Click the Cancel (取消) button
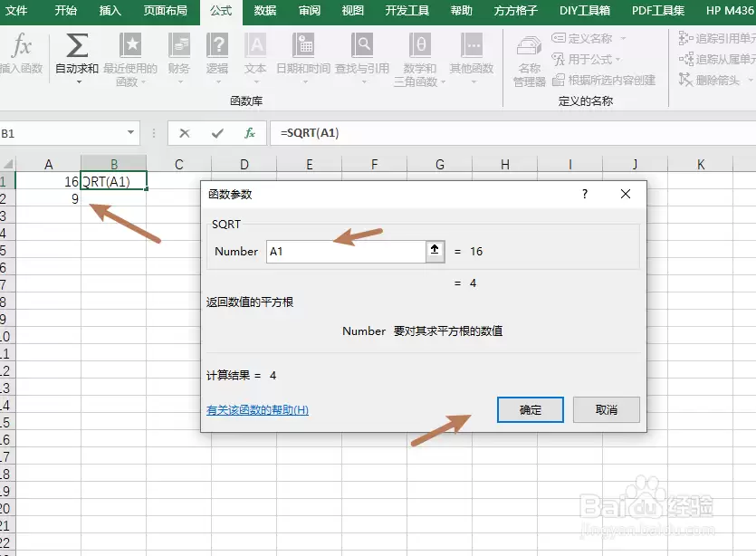 pyautogui.click(x=607, y=410)
